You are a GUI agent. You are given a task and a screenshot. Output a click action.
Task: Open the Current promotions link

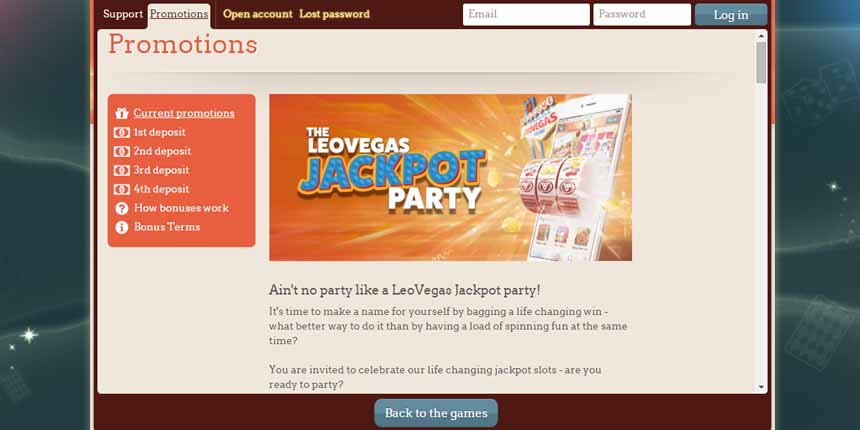point(184,114)
